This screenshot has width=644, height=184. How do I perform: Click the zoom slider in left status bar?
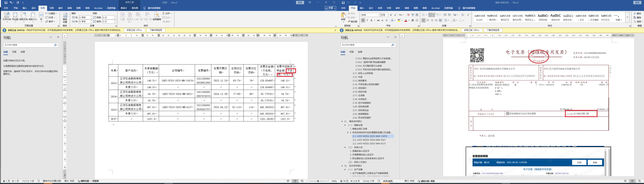(318, 181)
